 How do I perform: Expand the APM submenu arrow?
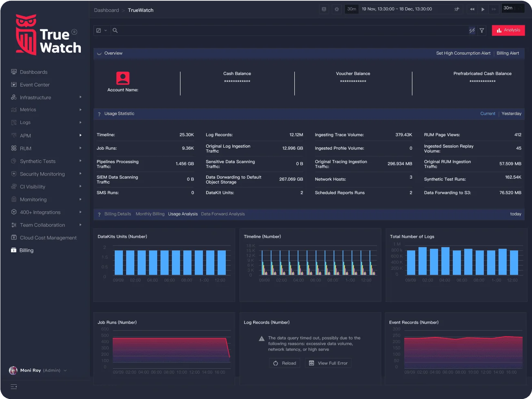tap(80, 135)
